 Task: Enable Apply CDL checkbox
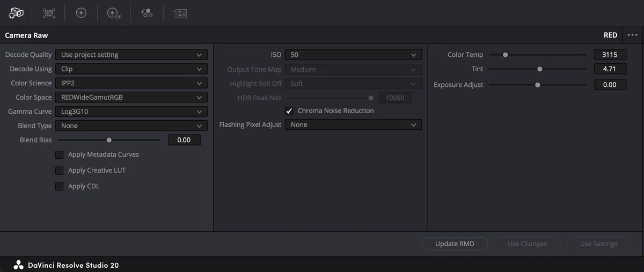pyautogui.click(x=59, y=187)
